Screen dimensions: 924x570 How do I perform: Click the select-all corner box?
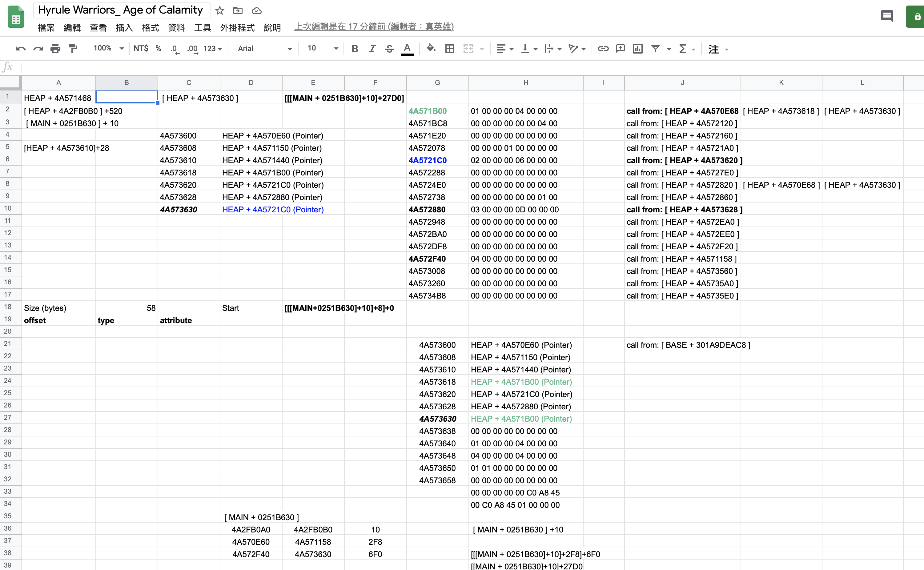point(10,82)
